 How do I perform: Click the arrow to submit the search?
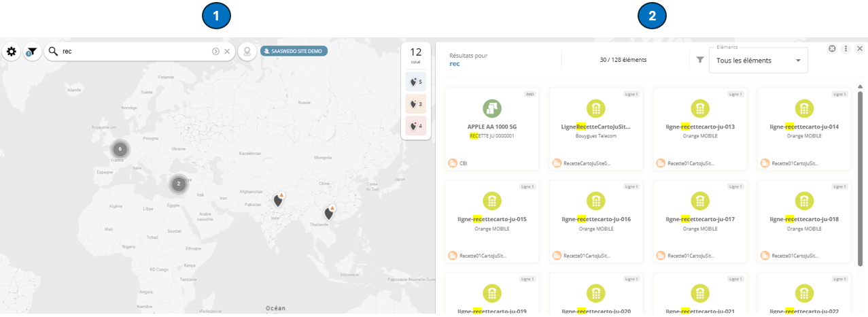point(216,52)
